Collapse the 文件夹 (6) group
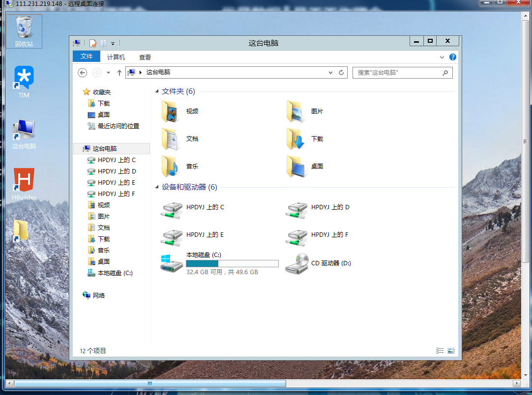 pos(157,91)
